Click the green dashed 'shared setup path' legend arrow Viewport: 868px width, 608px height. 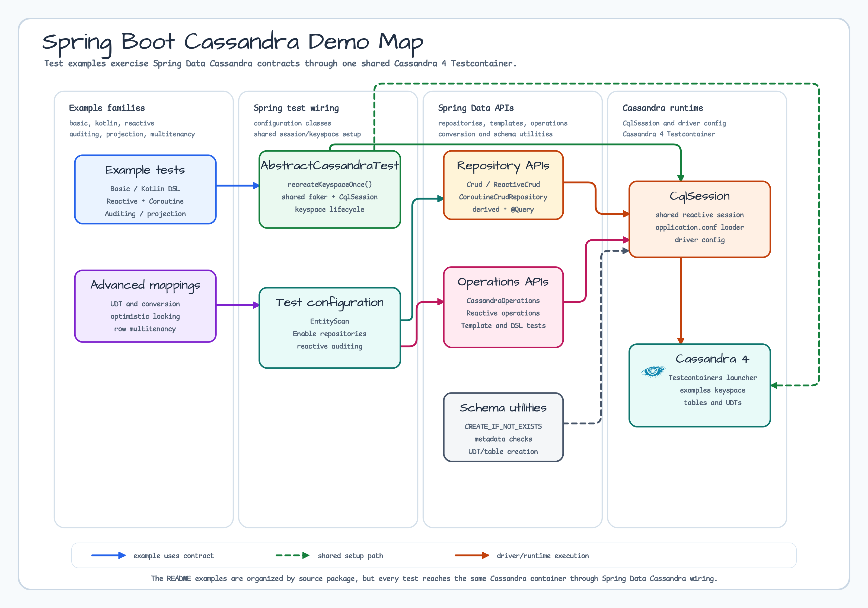tap(293, 555)
